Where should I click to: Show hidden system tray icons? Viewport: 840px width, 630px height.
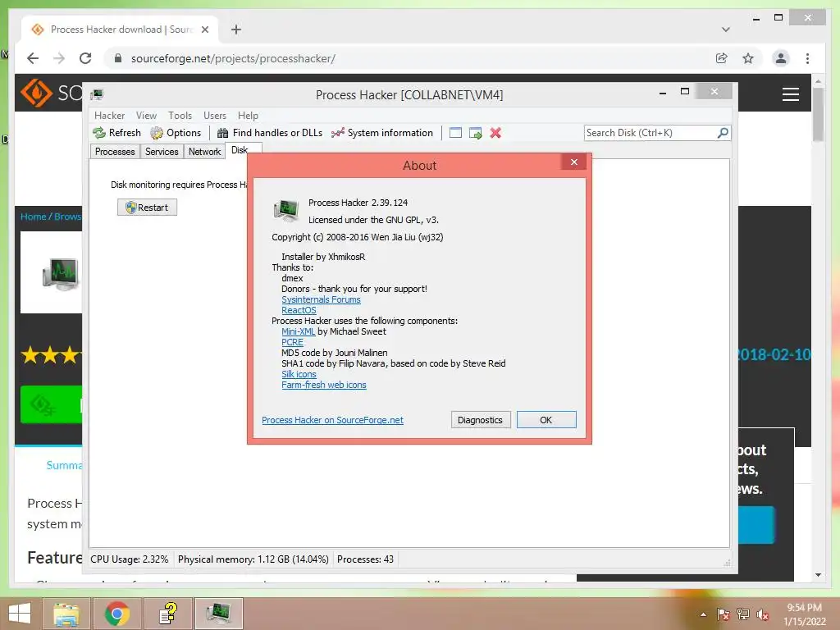(x=703, y=614)
